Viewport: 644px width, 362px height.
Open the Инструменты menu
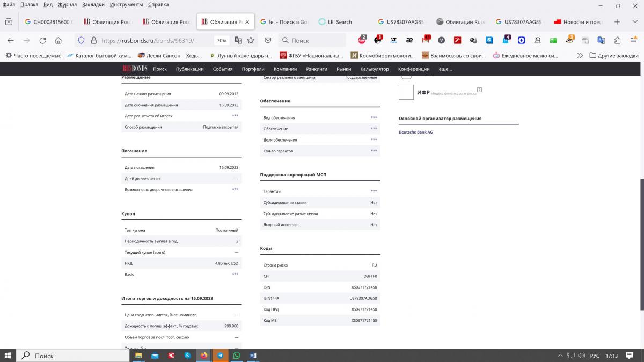tap(126, 4)
